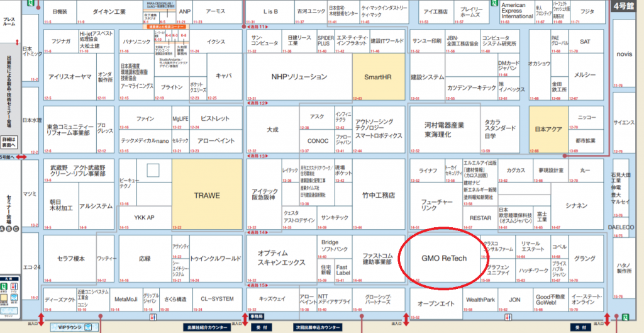Click the プレスルーム label at top left
The width and height of the screenshot is (644, 333).
point(9,21)
